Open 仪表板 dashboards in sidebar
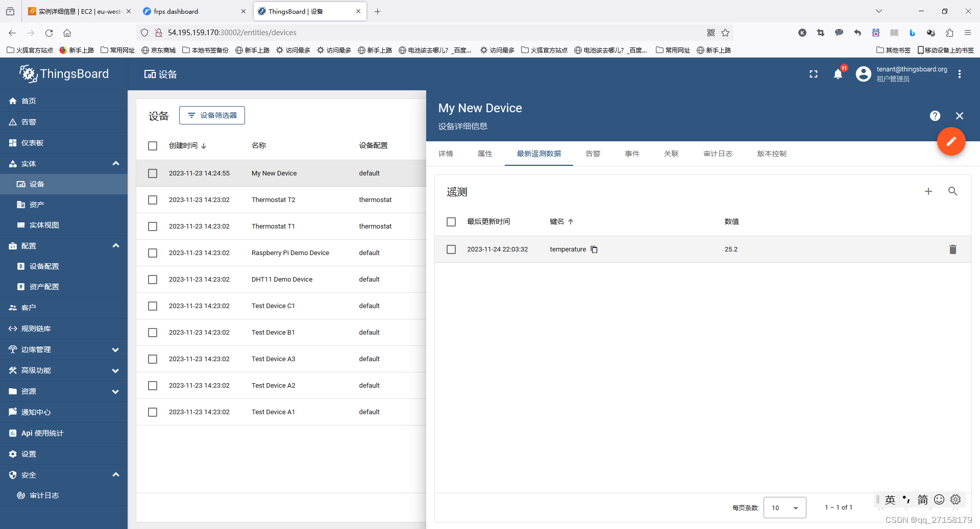Screen dimensions: 980x529 (x=64, y=143)
